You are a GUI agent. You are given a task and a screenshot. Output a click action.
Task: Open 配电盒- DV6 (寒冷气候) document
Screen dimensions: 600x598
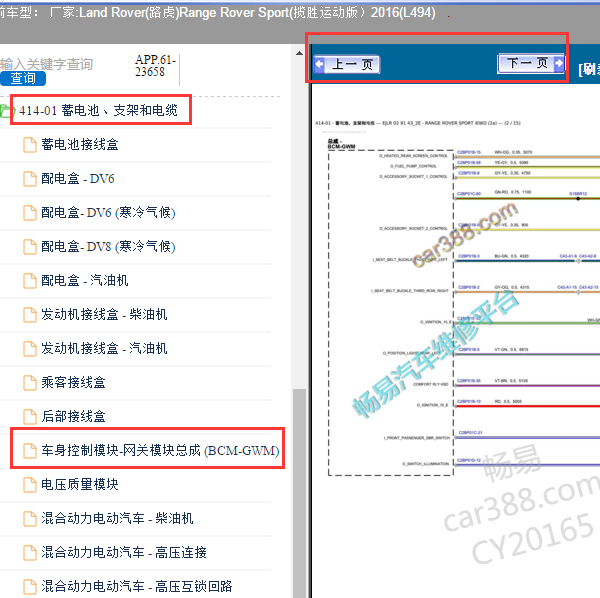pos(108,213)
